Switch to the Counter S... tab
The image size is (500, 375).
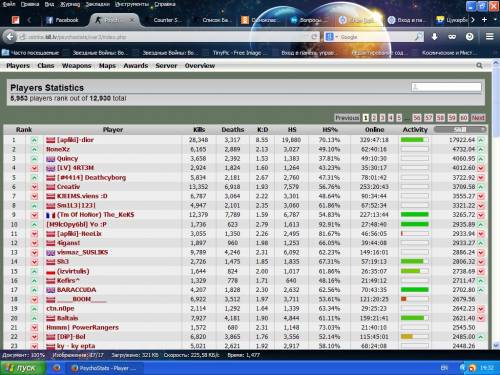click(167, 20)
